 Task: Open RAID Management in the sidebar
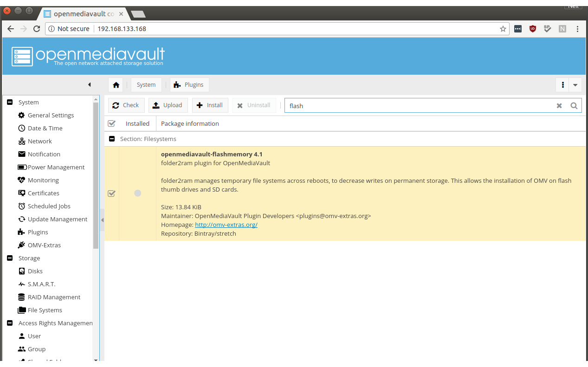(x=54, y=297)
